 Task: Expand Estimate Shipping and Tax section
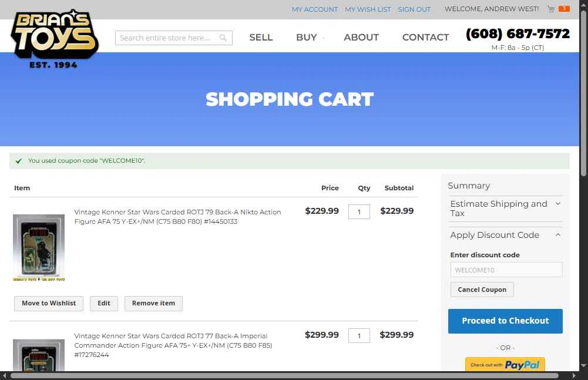pyautogui.click(x=506, y=209)
